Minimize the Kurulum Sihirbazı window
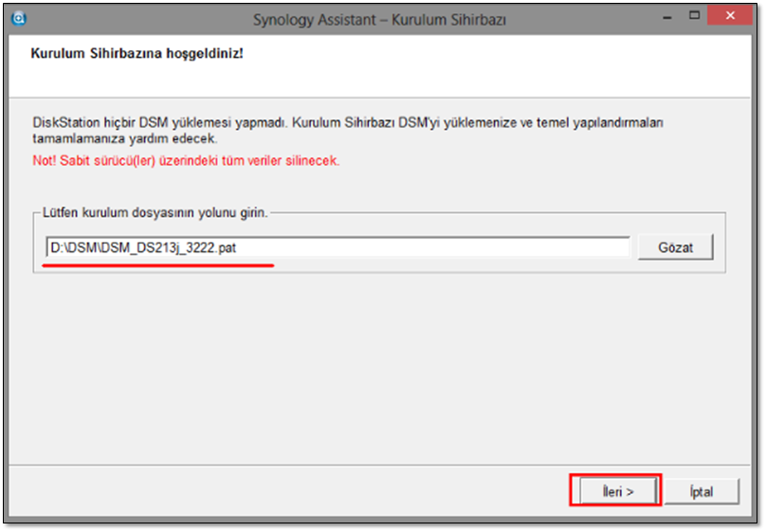The height and width of the screenshot is (532, 766). 667,16
